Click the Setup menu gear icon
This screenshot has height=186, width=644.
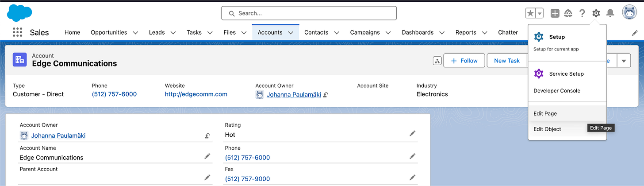[539, 37]
